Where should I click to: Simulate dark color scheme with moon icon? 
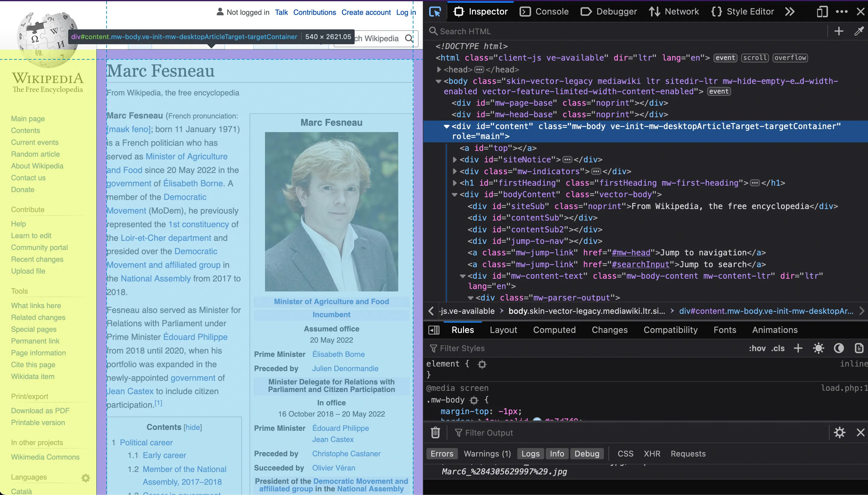839,348
